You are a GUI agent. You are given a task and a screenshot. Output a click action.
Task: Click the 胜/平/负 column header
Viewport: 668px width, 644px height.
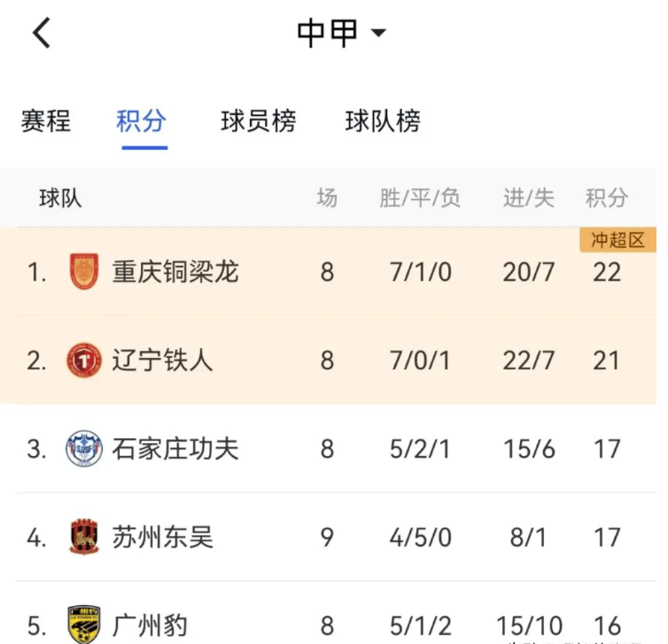[420, 198]
